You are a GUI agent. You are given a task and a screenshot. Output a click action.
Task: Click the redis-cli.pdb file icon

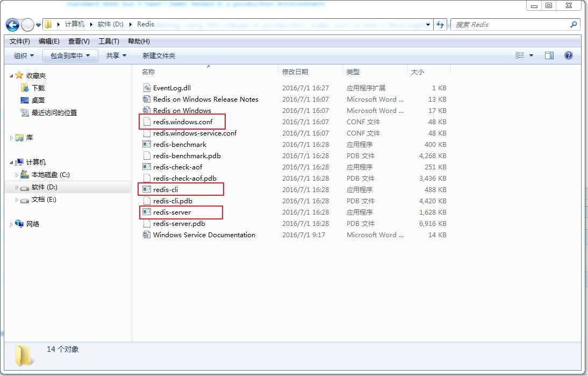tap(147, 201)
